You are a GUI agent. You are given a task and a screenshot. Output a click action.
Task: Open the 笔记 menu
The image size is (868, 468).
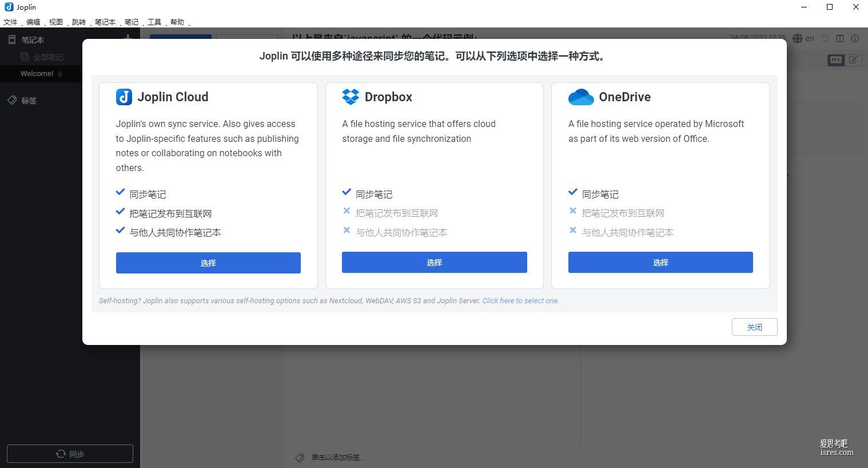132,22
